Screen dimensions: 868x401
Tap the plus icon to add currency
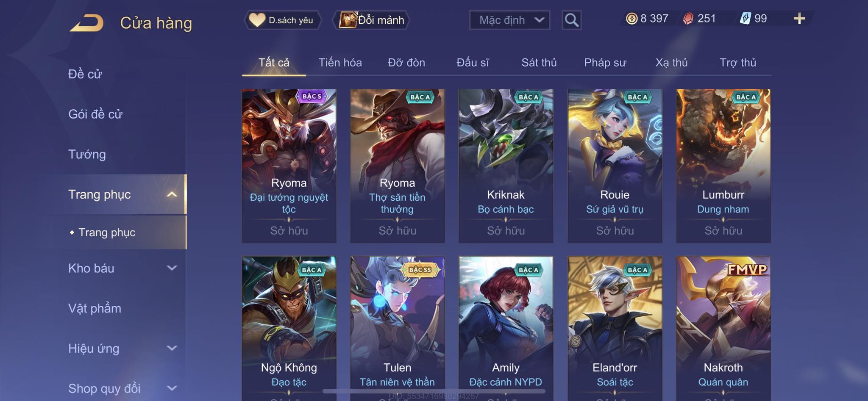coord(799,18)
